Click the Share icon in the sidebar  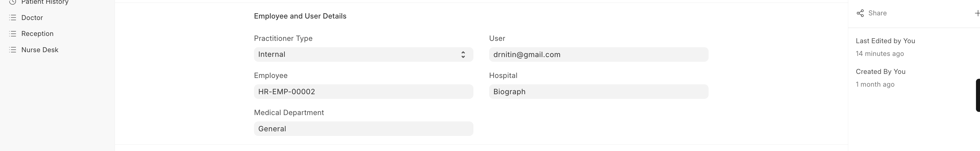pos(860,13)
